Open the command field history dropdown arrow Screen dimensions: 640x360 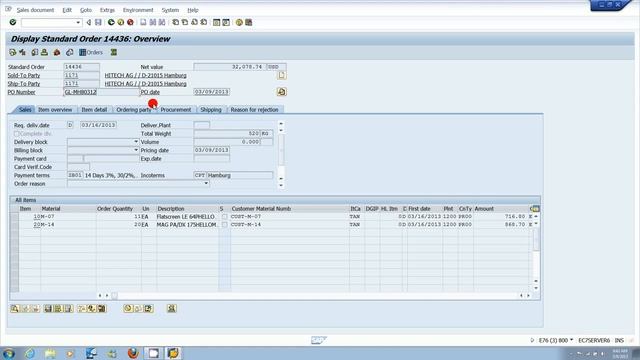click(x=78, y=22)
